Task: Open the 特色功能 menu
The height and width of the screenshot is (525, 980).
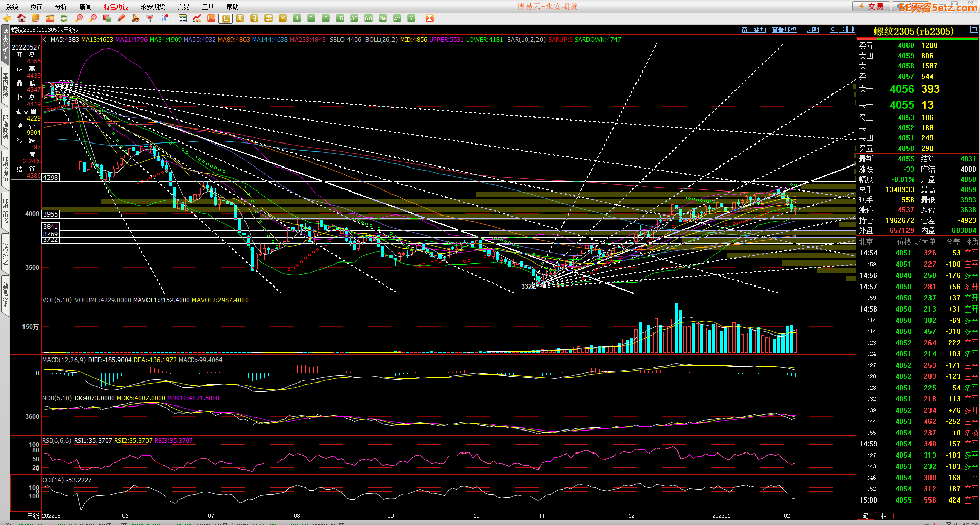Action: [116, 7]
